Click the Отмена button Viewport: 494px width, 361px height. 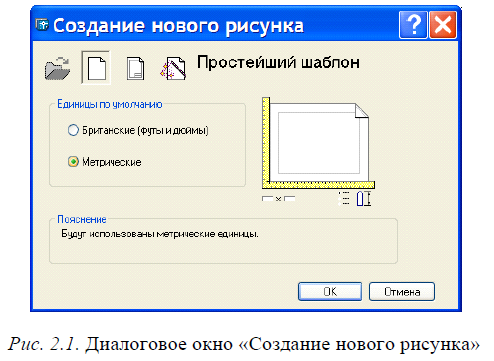[402, 292]
